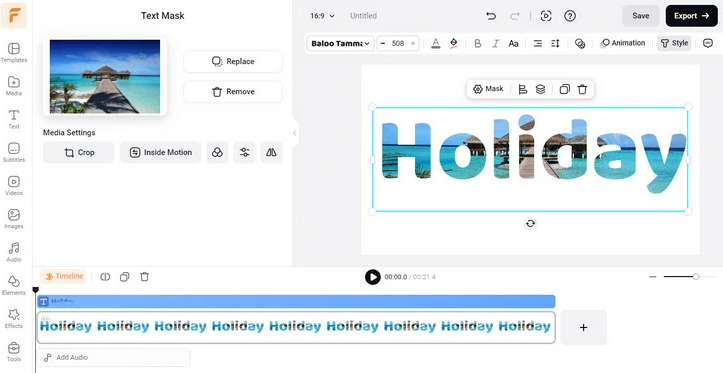Select the Holiday text track
The image size is (723, 373).
click(296, 302)
